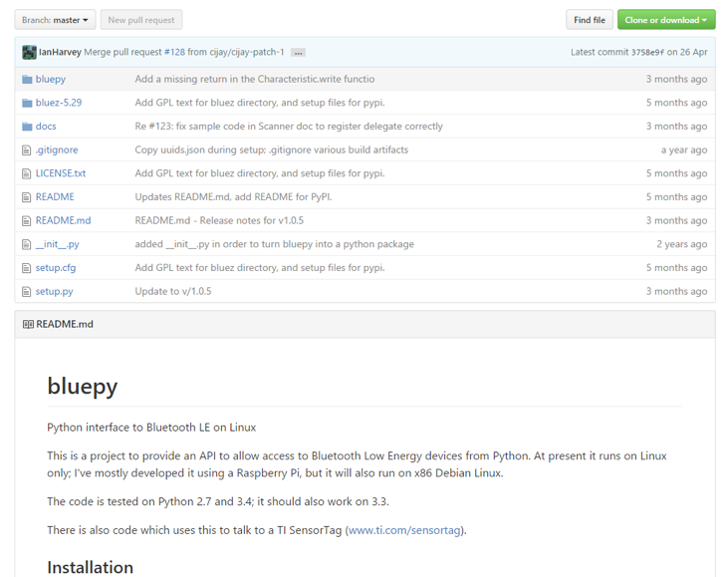Click the bluepy folder icon
728x577 pixels.
coord(27,79)
